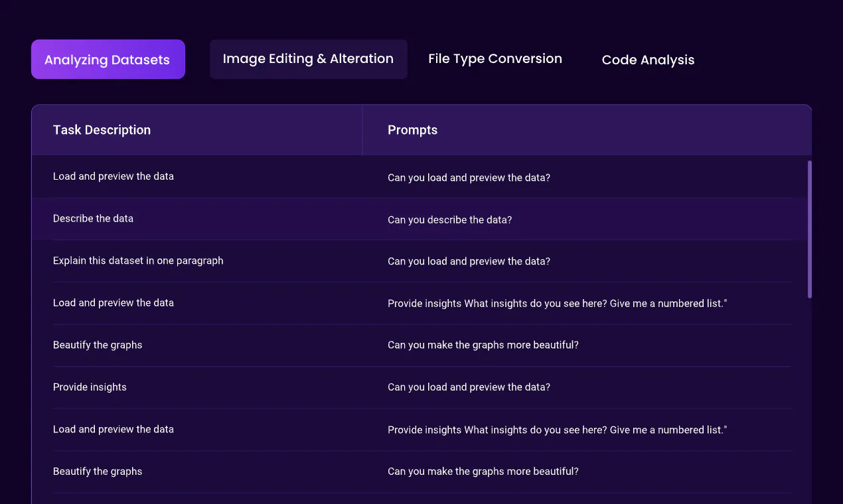Select the Analyzing Datasets tab

[x=108, y=60]
